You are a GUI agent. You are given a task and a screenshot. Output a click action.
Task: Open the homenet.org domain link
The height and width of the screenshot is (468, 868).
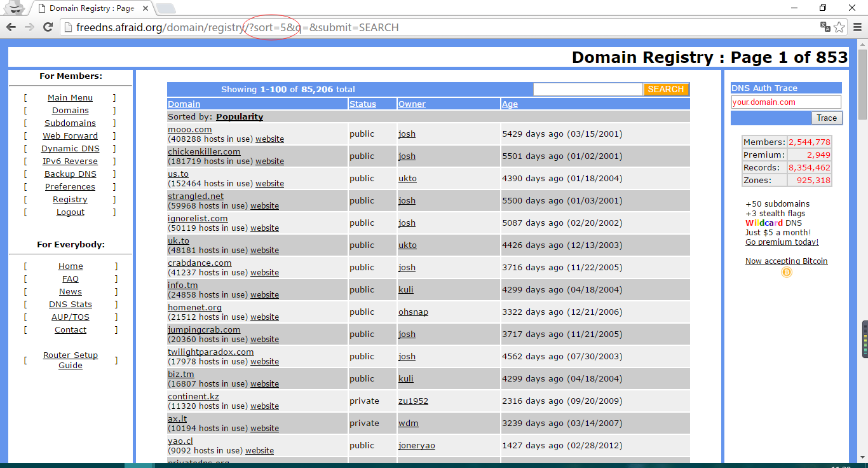tap(194, 308)
